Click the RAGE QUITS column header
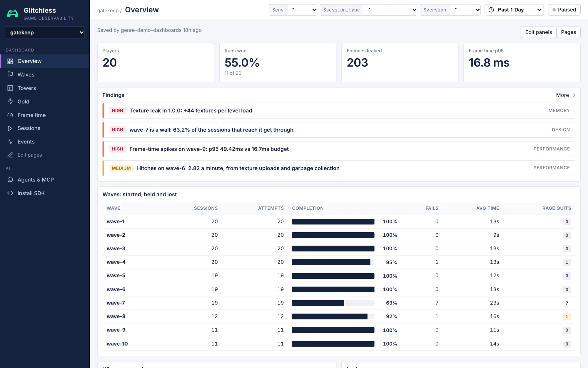This screenshot has width=588, height=368. point(557,208)
